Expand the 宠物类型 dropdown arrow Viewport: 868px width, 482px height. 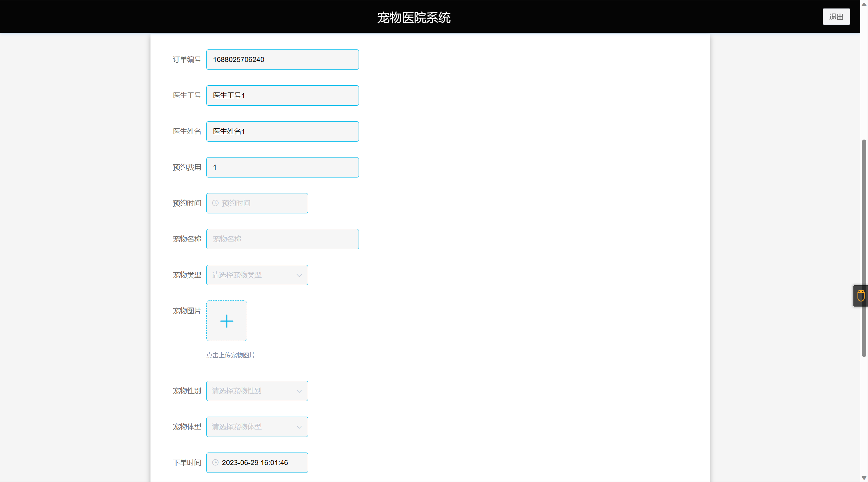(299, 275)
